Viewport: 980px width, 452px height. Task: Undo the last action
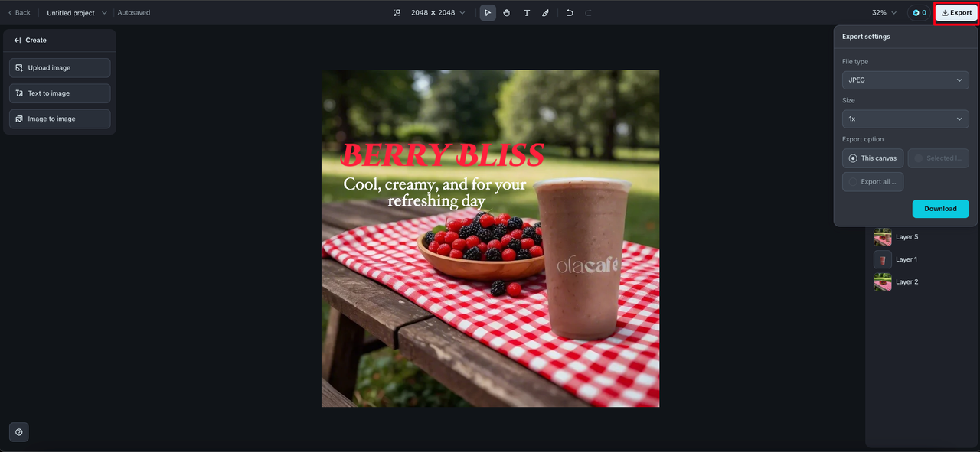[570, 13]
